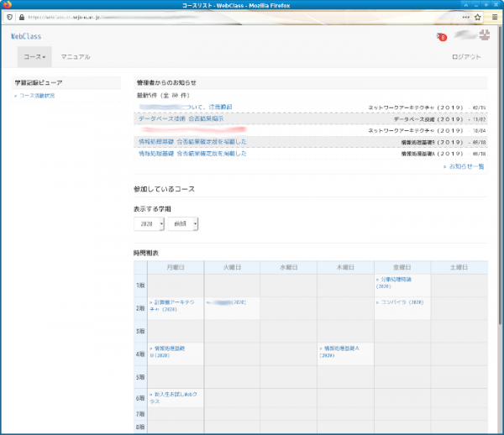Click the padlock site security icon
Image resolution: width=504 pixels, height=435 pixels.
point(22,17)
